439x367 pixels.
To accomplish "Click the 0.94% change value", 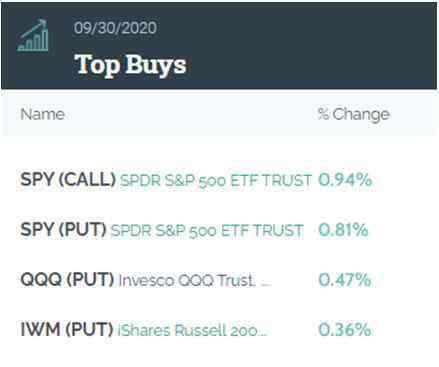I will pyautogui.click(x=345, y=180).
